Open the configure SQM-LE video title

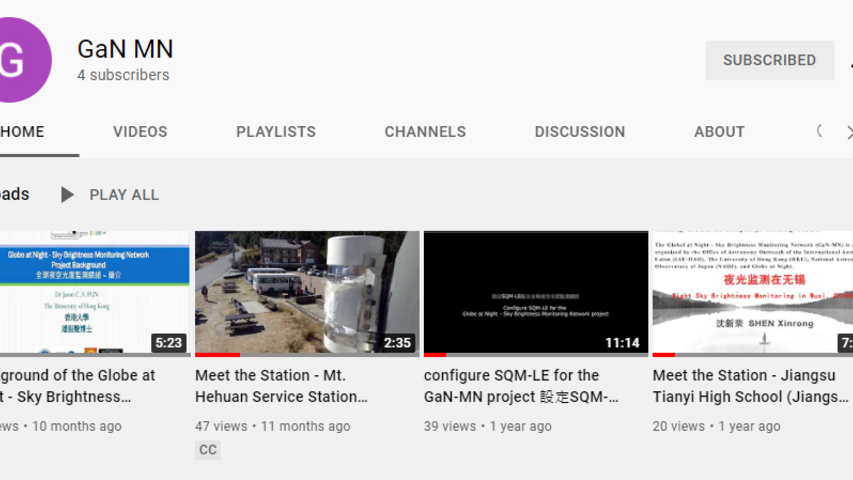click(x=521, y=386)
